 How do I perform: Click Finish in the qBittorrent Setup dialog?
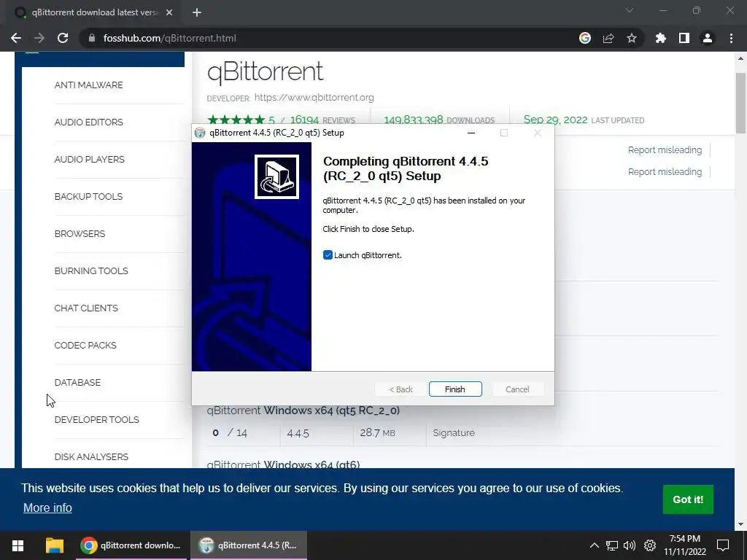point(455,389)
